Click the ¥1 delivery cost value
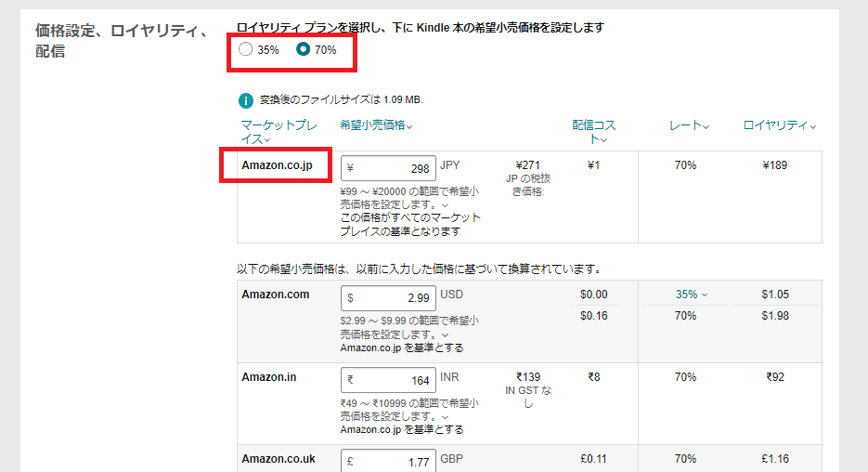 tap(593, 165)
